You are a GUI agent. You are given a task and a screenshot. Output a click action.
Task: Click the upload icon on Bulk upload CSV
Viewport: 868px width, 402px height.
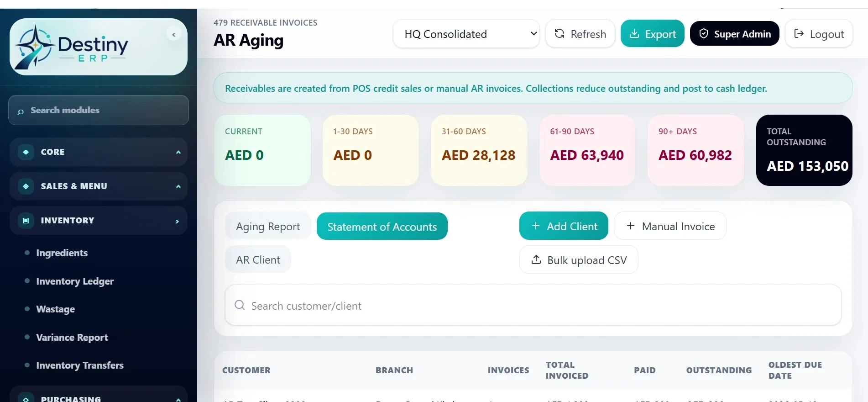click(x=536, y=259)
